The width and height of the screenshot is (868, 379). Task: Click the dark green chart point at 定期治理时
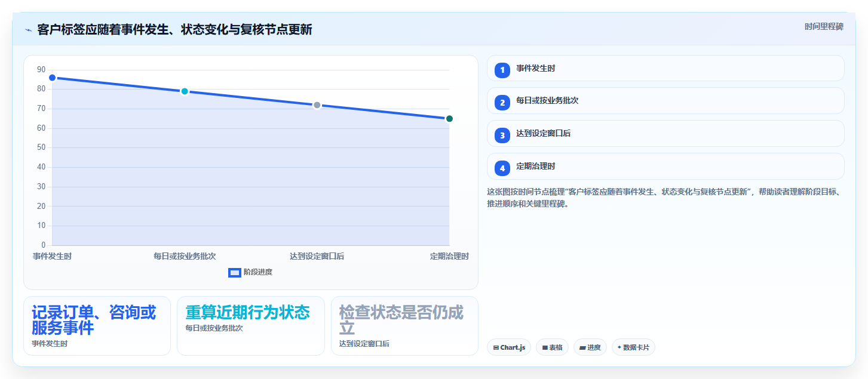[x=449, y=119]
